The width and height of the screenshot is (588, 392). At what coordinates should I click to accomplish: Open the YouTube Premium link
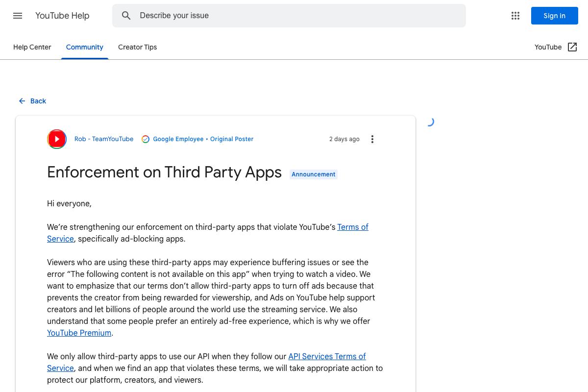point(79,333)
